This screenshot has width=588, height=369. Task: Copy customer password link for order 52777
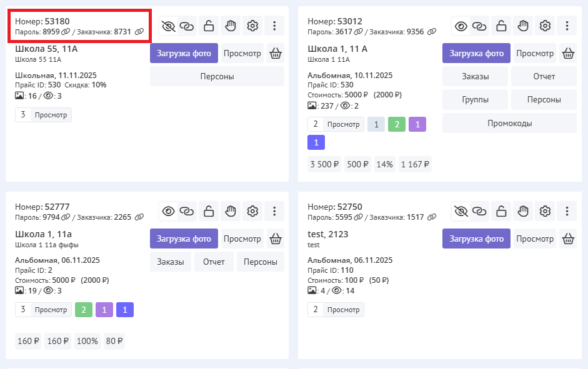(139, 217)
